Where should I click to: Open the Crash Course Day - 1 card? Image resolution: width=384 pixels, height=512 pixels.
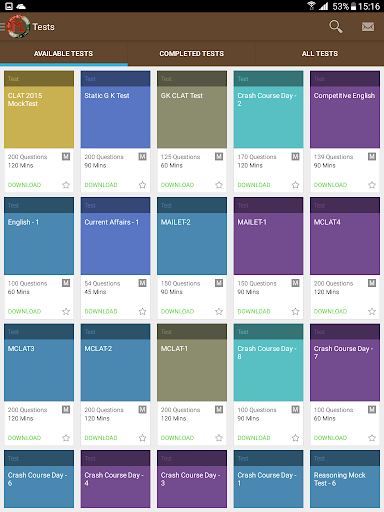[x=268, y=479]
